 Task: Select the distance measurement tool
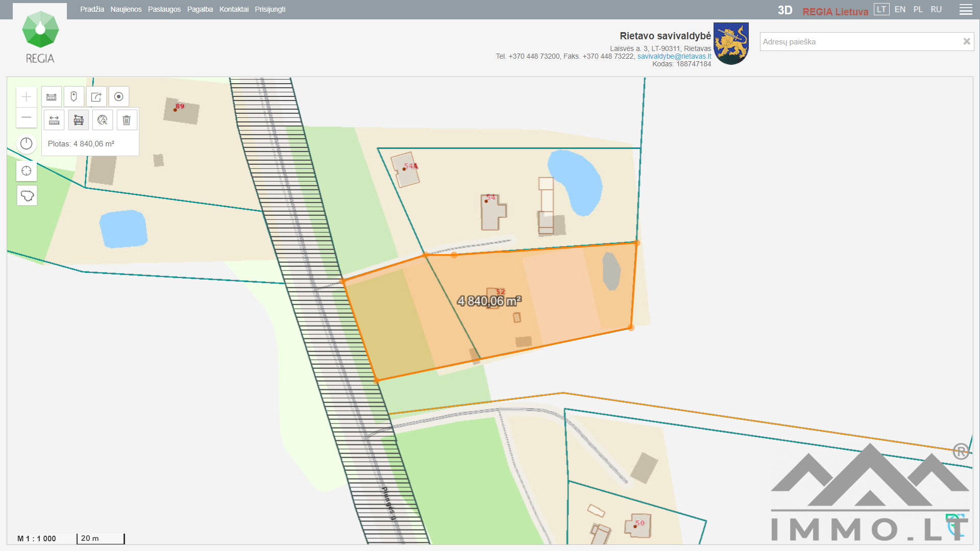[54, 120]
